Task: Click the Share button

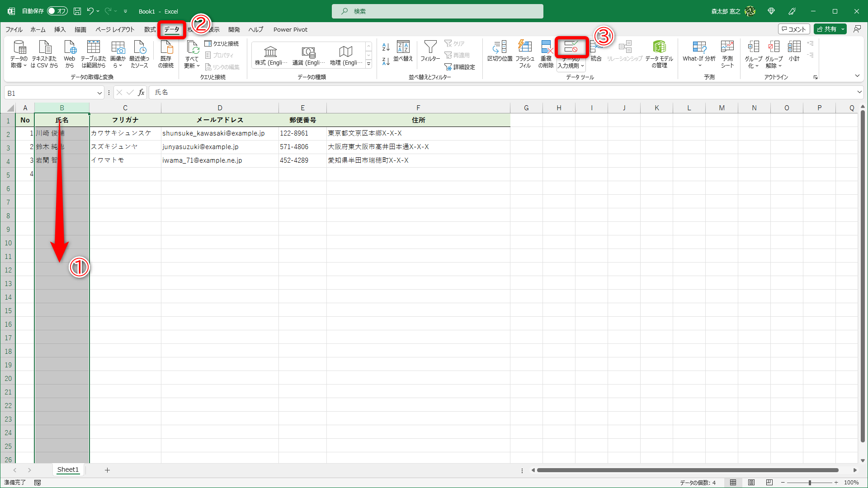Action: [x=827, y=29]
